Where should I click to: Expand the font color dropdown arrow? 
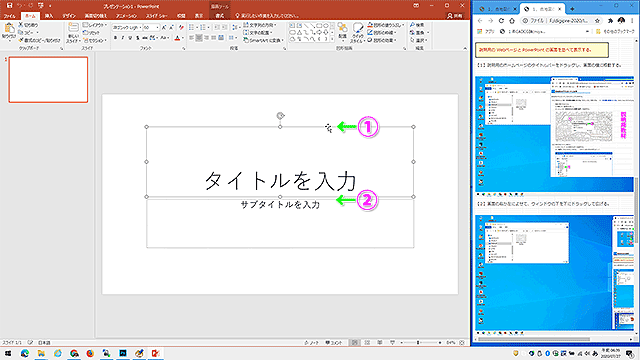coord(182,38)
